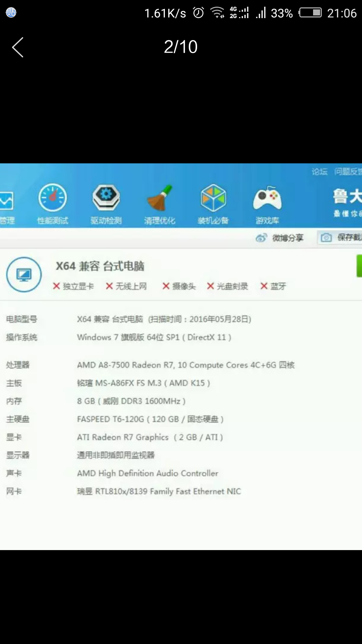Tap the back arrow in the viewer
The width and height of the screenshot is (362, 644).
click(x=18, y=47)
